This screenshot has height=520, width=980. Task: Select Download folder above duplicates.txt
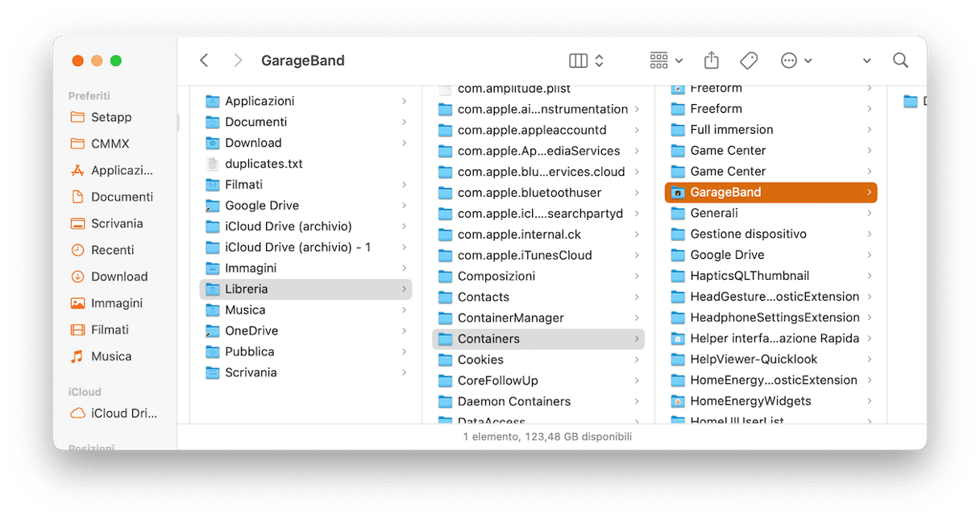point(305,143)
